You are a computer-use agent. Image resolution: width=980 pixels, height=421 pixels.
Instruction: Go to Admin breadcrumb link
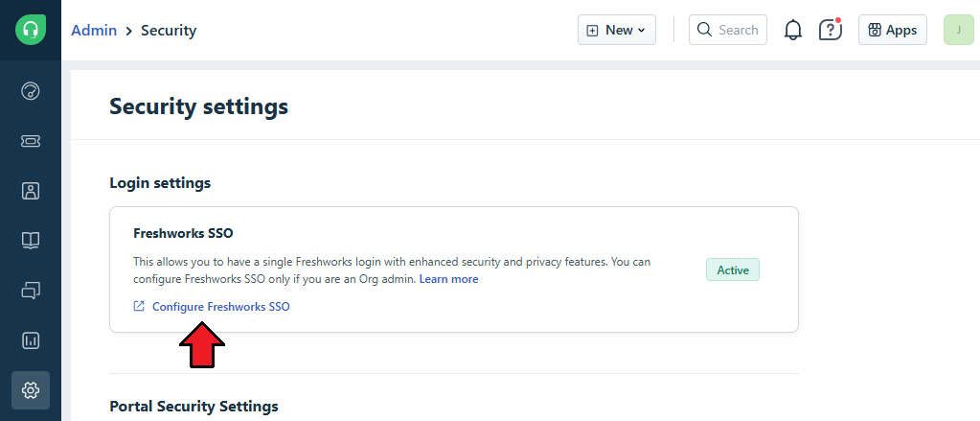(x=94, y=30)
